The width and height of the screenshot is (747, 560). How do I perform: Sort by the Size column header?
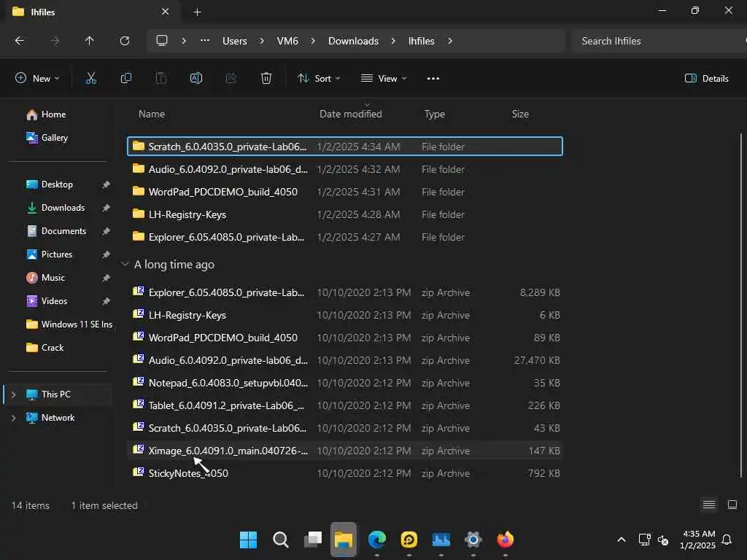click(x=519, y=114)
